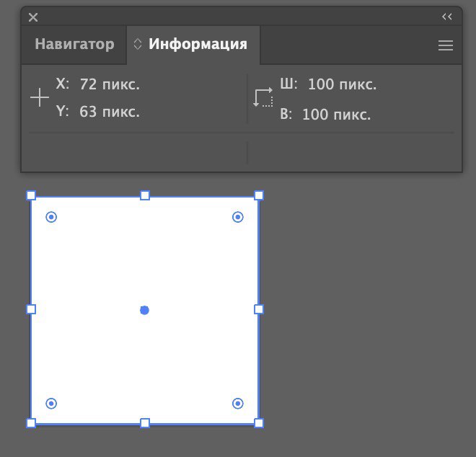
Task: Click the width and height dimensions icon
Action: (x=263, y=98)
